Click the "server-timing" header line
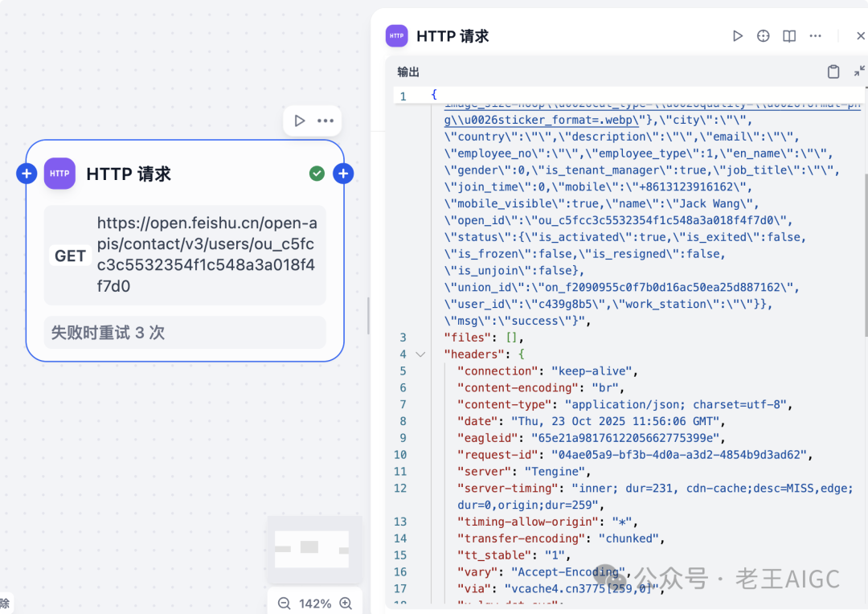Screen dimensions: 868x614 656,497
